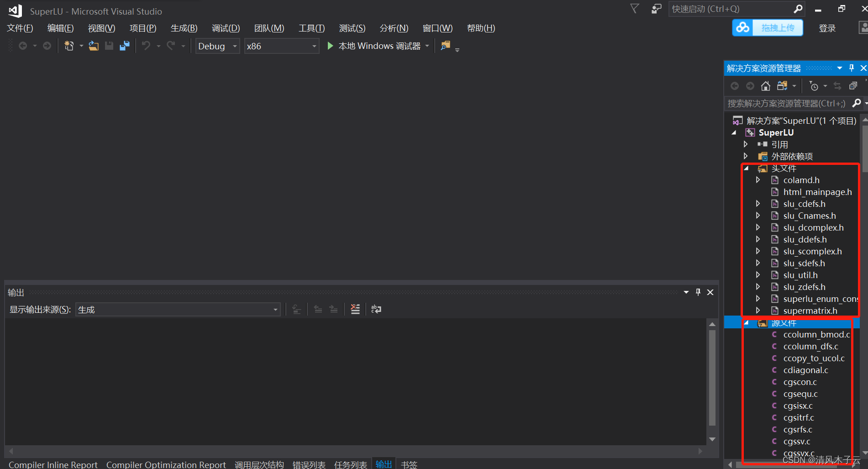Image resolution: width=868 pixels, height=469 pixels.
Task: Click the notifications filter flag icon
Action: pos(635,9)
